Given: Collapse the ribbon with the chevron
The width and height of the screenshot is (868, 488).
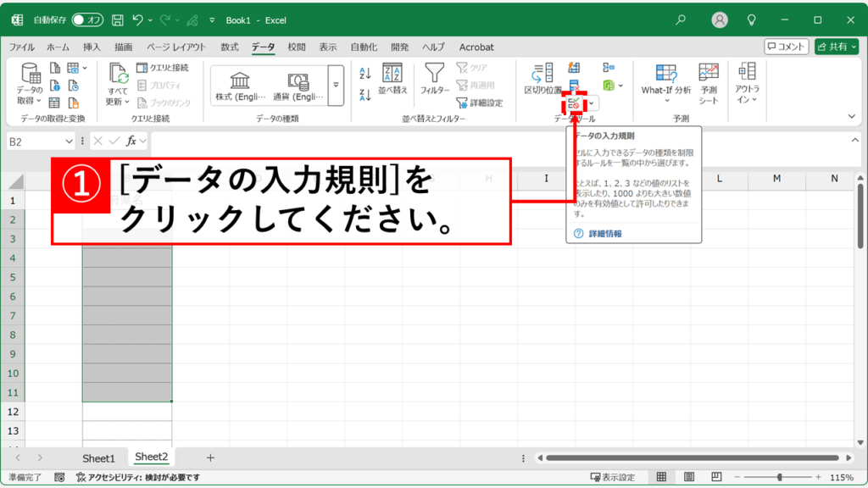Looking at the screenshot, I should coord(851,116).
